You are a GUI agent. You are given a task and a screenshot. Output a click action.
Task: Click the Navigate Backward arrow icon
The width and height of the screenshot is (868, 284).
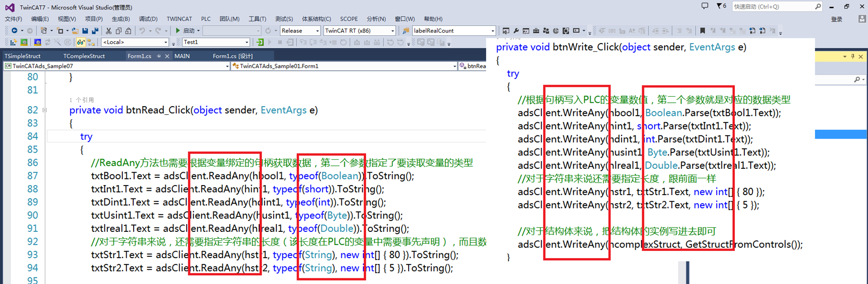(14, 31)
